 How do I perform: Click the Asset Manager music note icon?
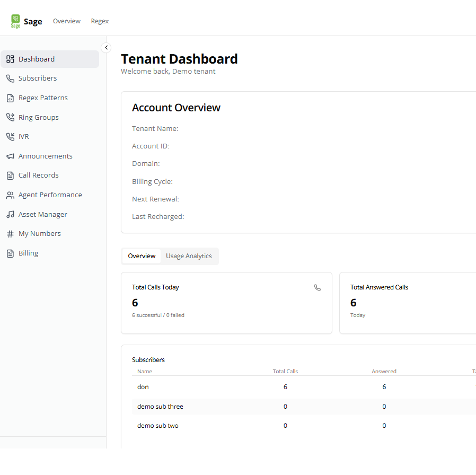pos(10,215)
